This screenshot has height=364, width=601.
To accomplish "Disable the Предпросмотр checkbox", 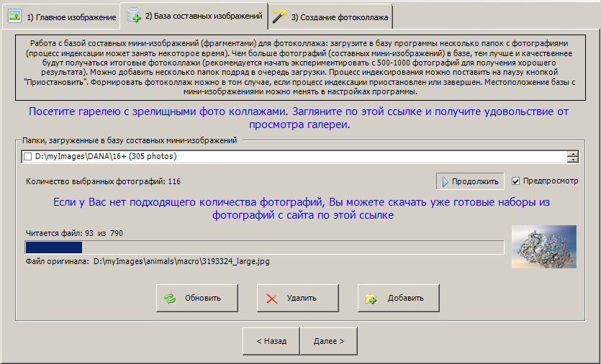I will coord(515,181).
